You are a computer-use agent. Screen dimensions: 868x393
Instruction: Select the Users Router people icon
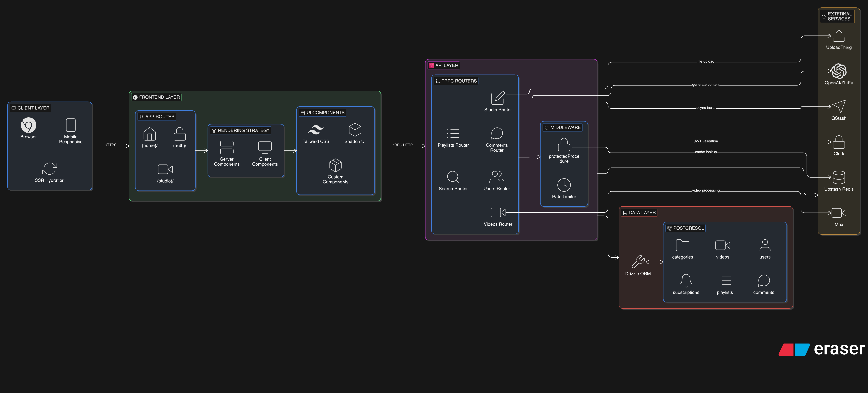coord(497,177)
